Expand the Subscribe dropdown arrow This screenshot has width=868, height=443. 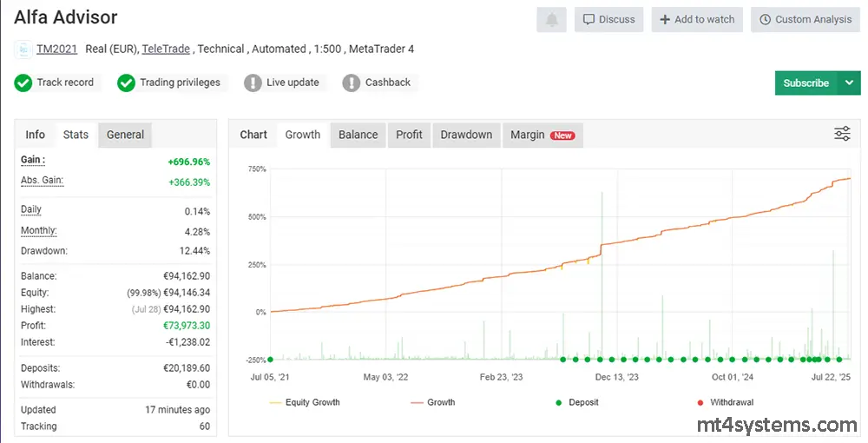(848, 83)
